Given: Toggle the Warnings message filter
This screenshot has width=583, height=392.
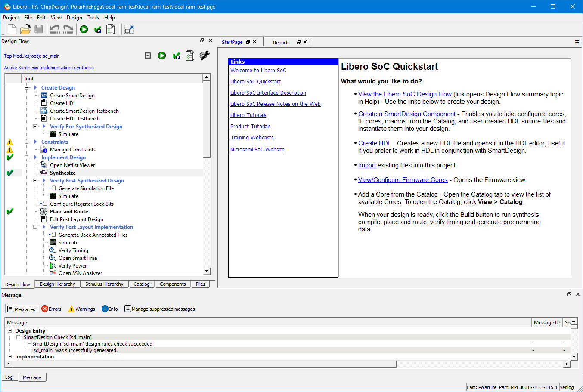Looking at the screenshot, I should 81,309.
